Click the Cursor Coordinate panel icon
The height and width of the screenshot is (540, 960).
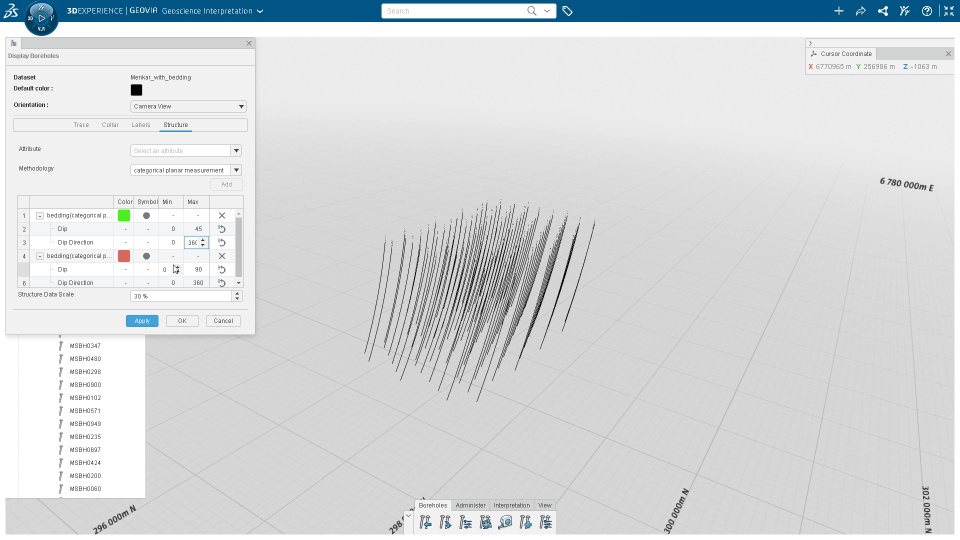coord(814,54)
